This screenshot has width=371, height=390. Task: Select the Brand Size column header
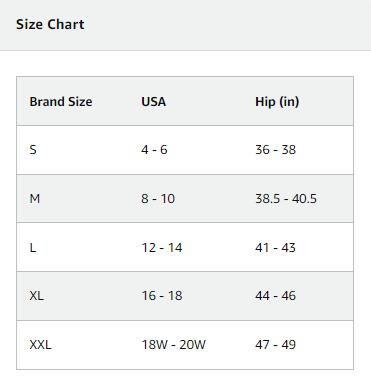click(61, 102)
